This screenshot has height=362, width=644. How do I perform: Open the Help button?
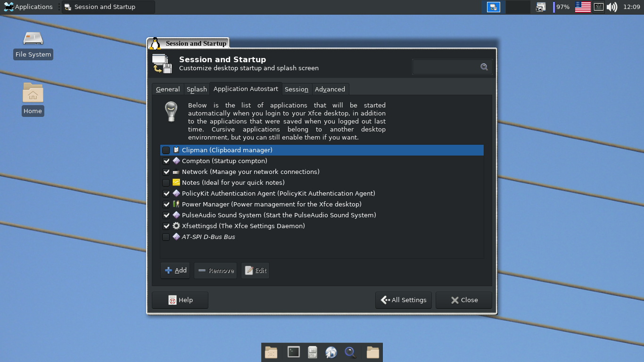pos(180,300)
